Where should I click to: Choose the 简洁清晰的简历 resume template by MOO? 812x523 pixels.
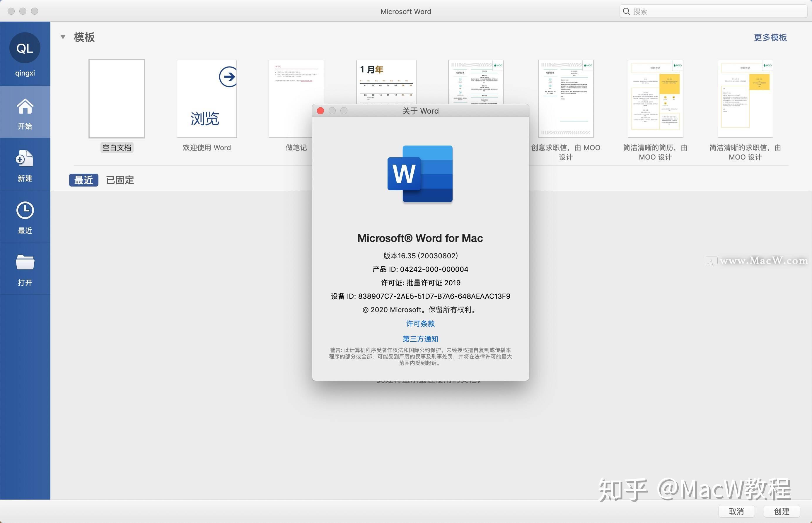pyautogui.click(x=655, y=99)
